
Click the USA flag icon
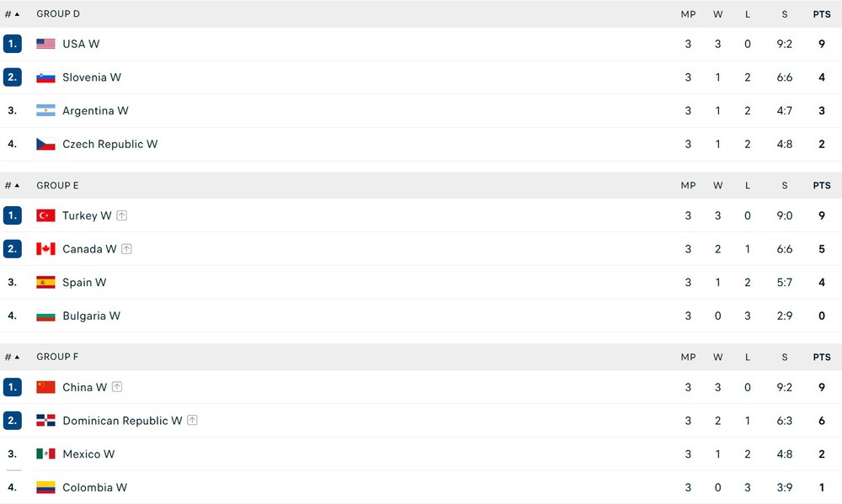(x=45, y=44)
